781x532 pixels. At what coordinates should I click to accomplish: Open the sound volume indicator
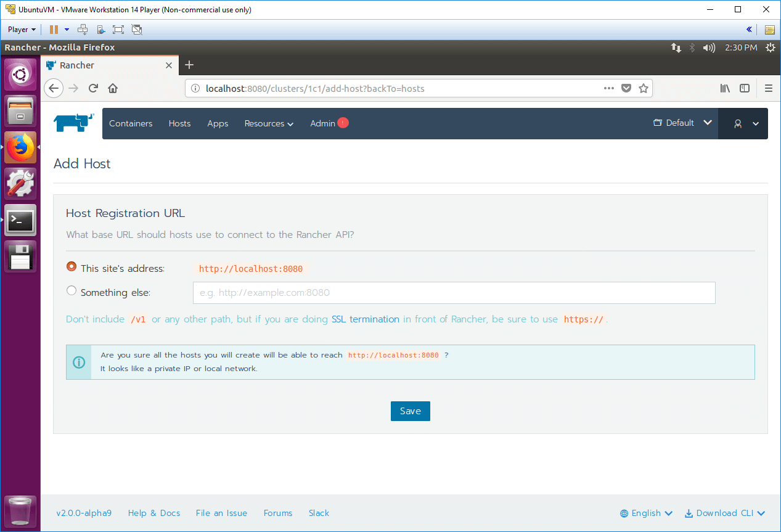709,47
